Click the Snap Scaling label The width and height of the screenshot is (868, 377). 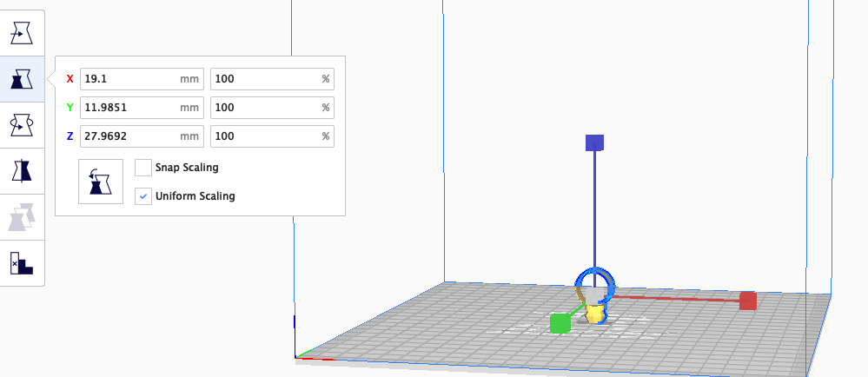[187, 167]
